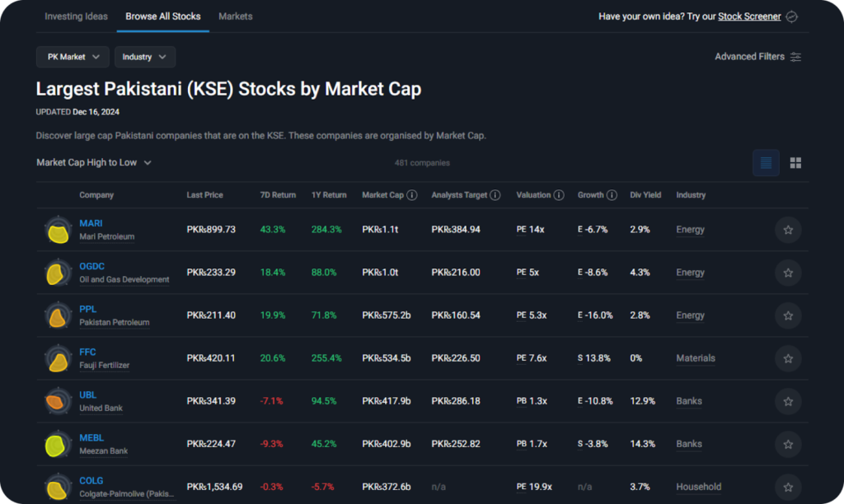Viewport: 844px width, 504px height.
Task: Open the Markets tab
Action: [x=235, y=16]
